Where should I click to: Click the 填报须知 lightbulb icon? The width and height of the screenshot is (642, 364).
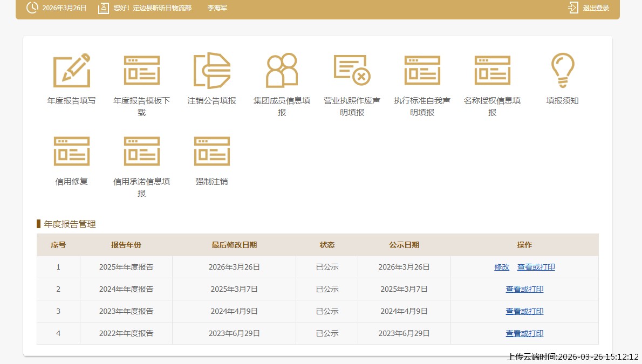coord(562,71)
